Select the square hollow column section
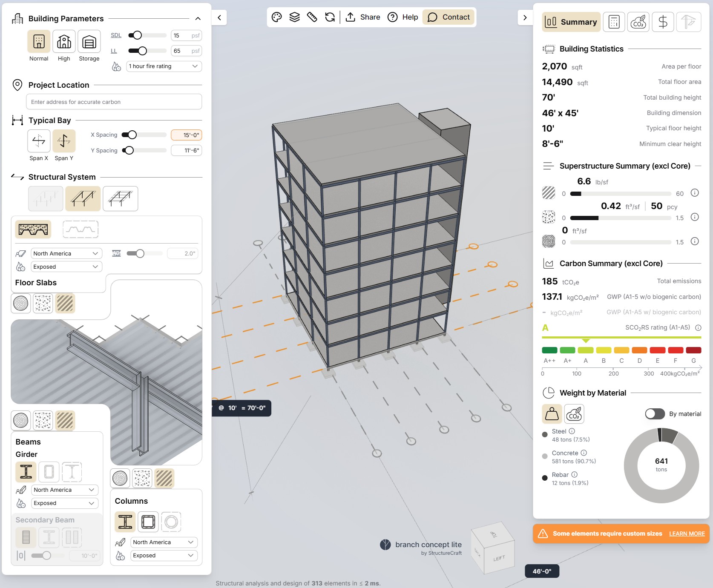The width and height of the screenshot is (713, 588). click(148, 522)
